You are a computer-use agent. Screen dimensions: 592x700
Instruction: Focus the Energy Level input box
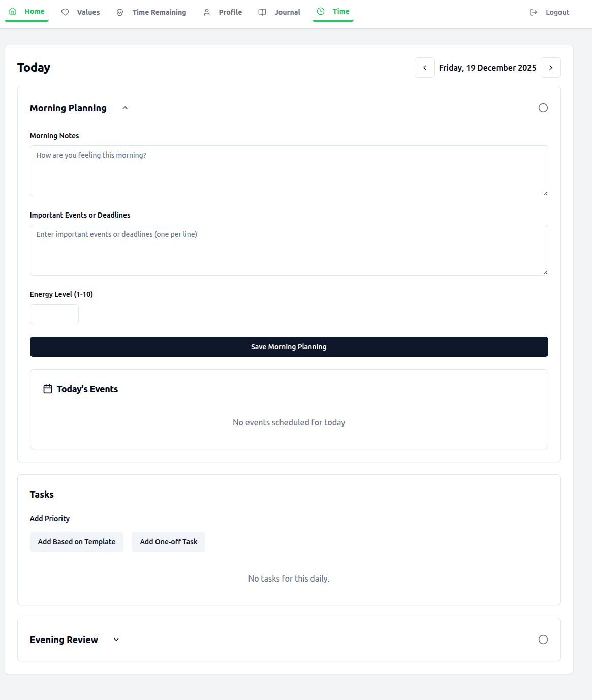tap(54, 314)
